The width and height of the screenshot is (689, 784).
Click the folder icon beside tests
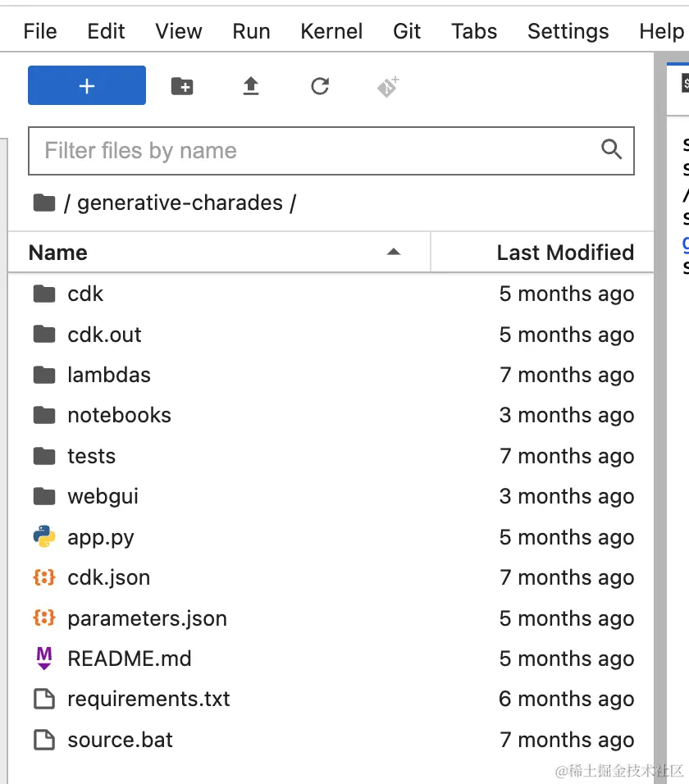44,456
